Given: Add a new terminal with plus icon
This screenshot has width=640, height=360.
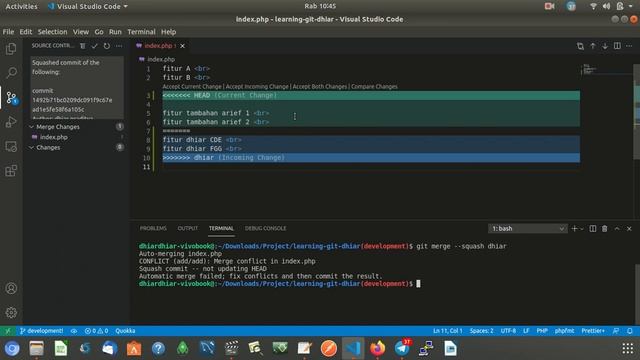Looking at the screenshot, I should (x=574, y=229).
